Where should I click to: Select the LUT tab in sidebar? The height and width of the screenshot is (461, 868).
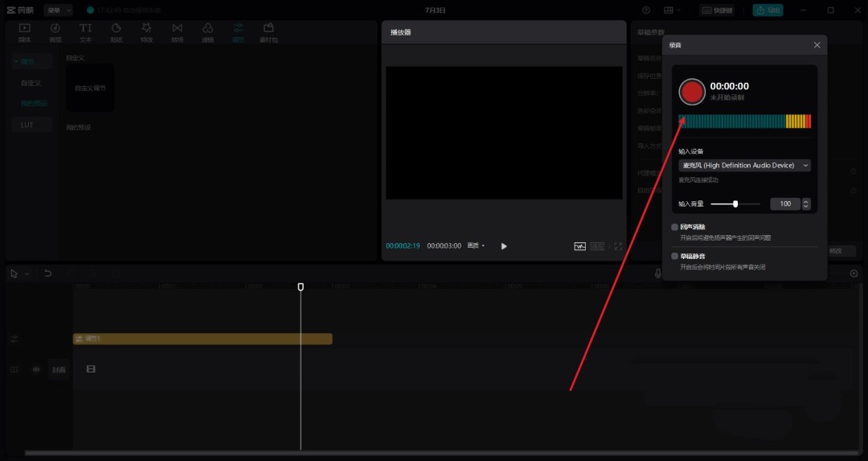click(x=27, y=125)
